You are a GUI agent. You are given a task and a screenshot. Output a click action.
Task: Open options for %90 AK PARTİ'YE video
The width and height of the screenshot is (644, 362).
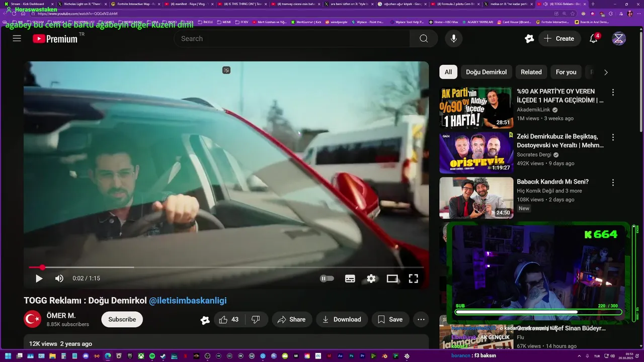click(x=613, y=93)
